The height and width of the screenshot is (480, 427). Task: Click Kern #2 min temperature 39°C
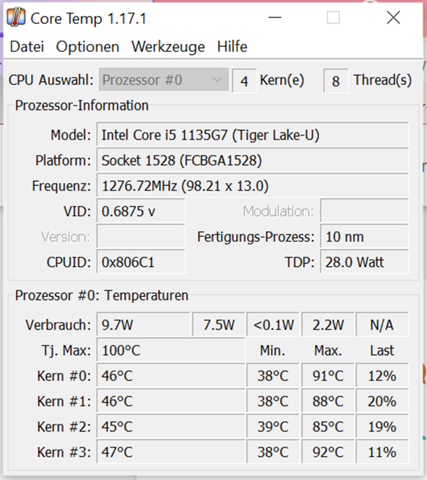[273, 426]
